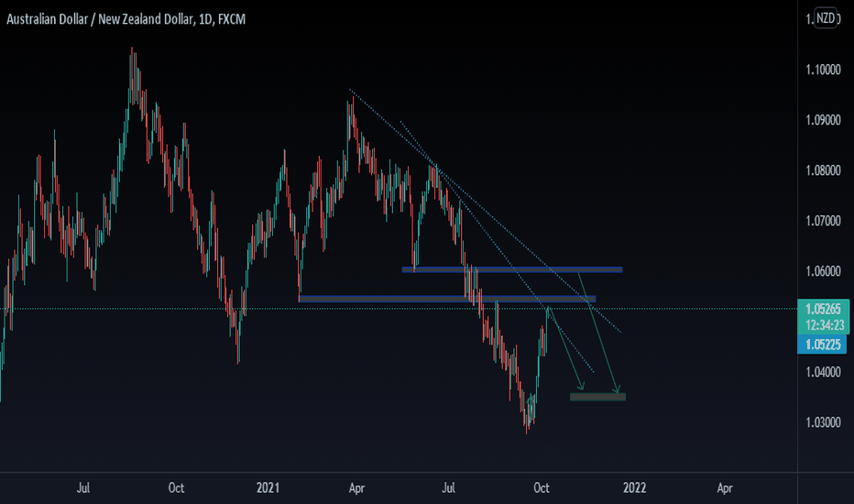The image size is (854, 504).
Task: Click the 1.04000 price axis label
Action: coord(823,372)
